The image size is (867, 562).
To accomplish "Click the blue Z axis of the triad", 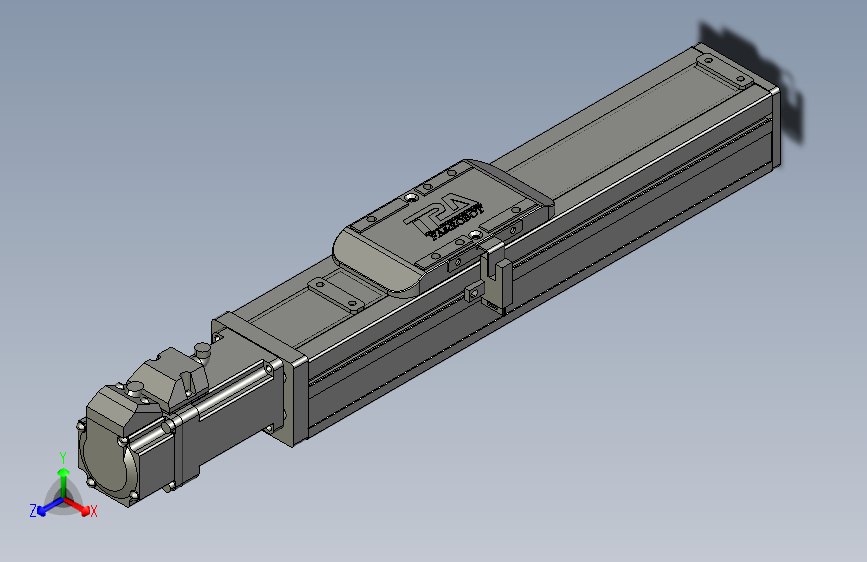I will (x=50, y=506).
